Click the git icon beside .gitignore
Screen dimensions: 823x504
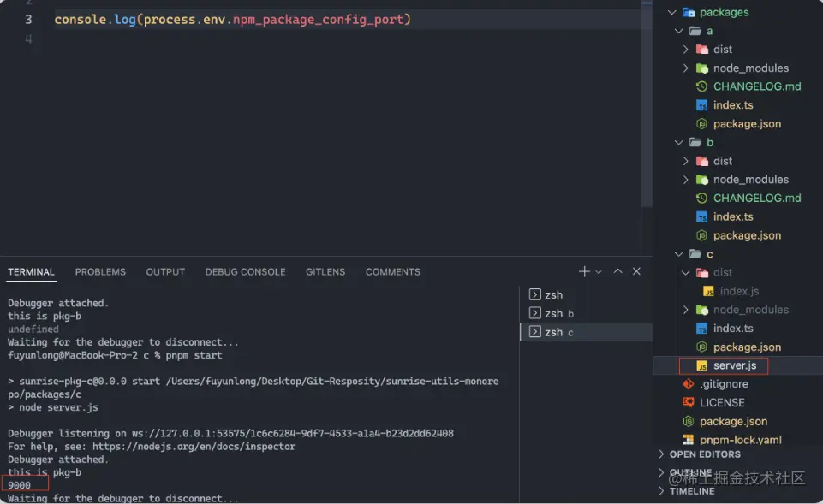pyautogui.click(x=688, y=384)
